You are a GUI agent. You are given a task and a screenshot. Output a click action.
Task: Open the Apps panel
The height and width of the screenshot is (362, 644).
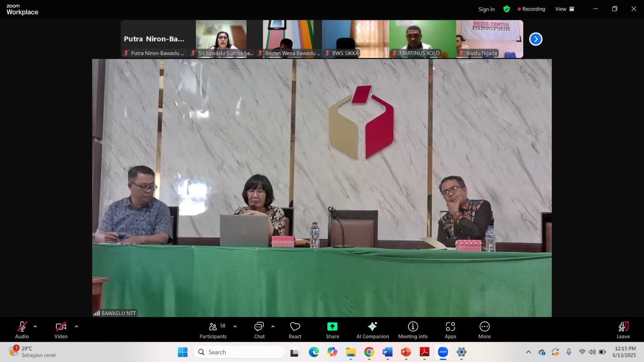(x=450, y=330)
